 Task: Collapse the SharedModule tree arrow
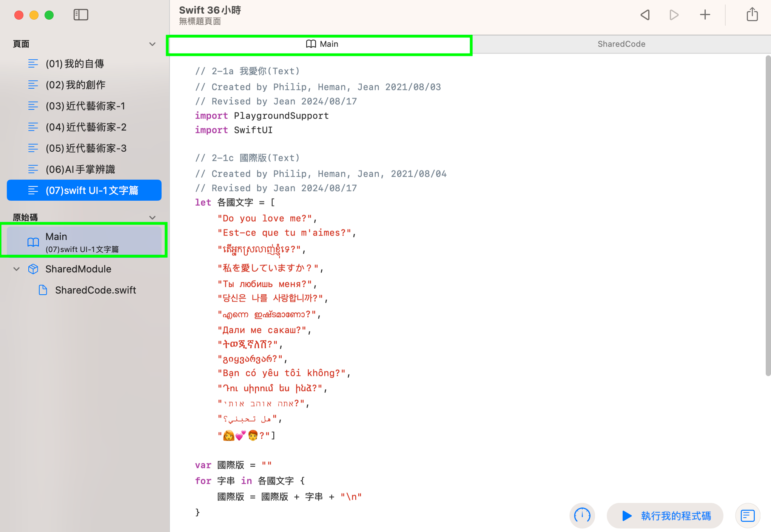(x=17, y=269)
